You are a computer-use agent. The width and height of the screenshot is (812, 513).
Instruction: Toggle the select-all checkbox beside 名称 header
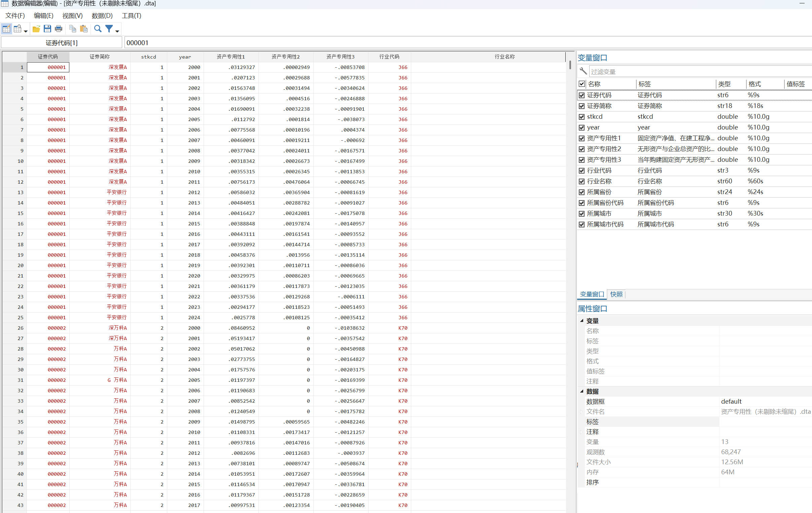[581, 84]
